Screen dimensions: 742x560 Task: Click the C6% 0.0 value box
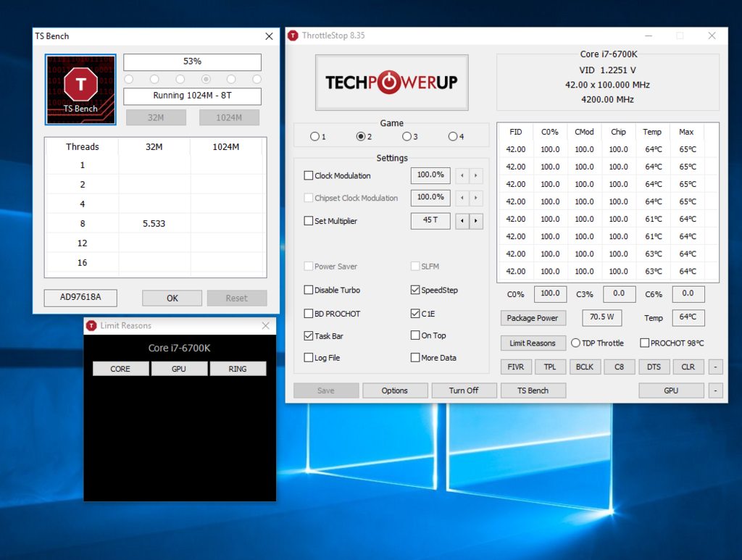click(688, 293)
